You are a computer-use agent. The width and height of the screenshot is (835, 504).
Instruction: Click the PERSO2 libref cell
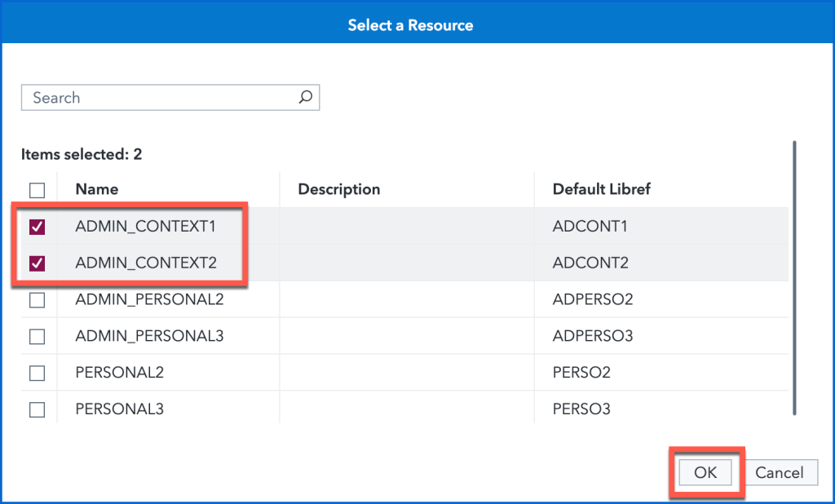tap(581, 373)
